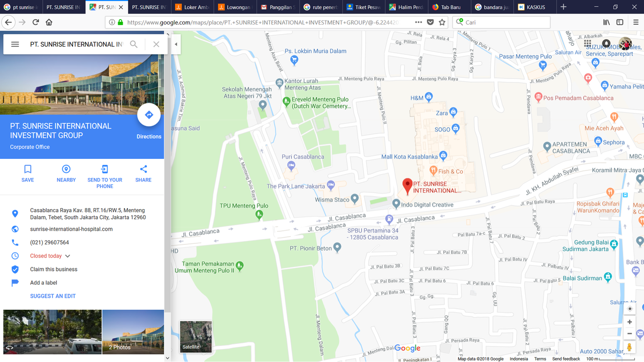This screenshot has width=644, height=362.
Task: Click Wisma Staco marker
Action: 355,199
